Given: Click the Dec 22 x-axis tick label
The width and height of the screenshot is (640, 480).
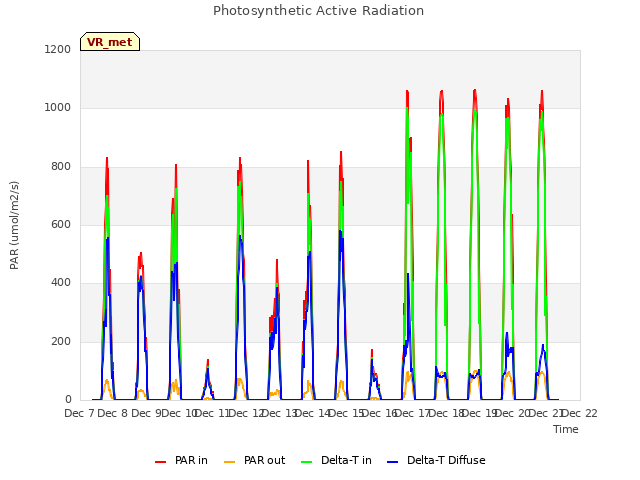Looking at the screenshot, I should click(x=580, y=413).
